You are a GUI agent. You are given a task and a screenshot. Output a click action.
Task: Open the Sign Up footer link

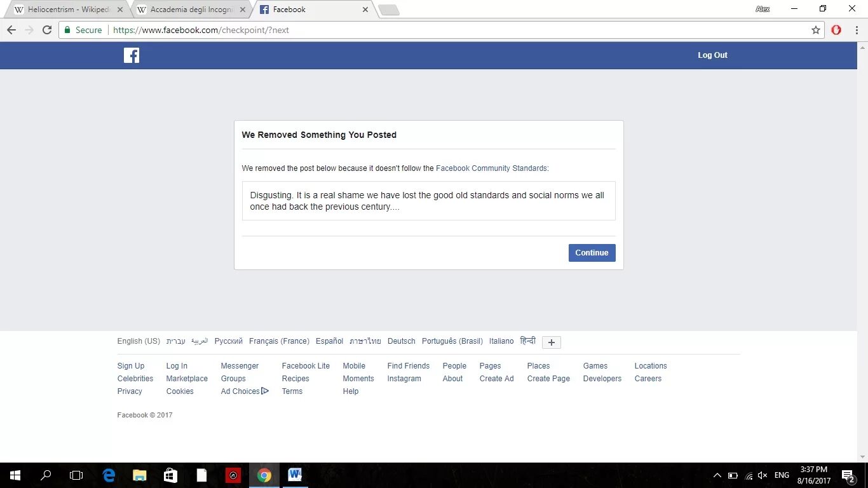[x=131, y=366]
